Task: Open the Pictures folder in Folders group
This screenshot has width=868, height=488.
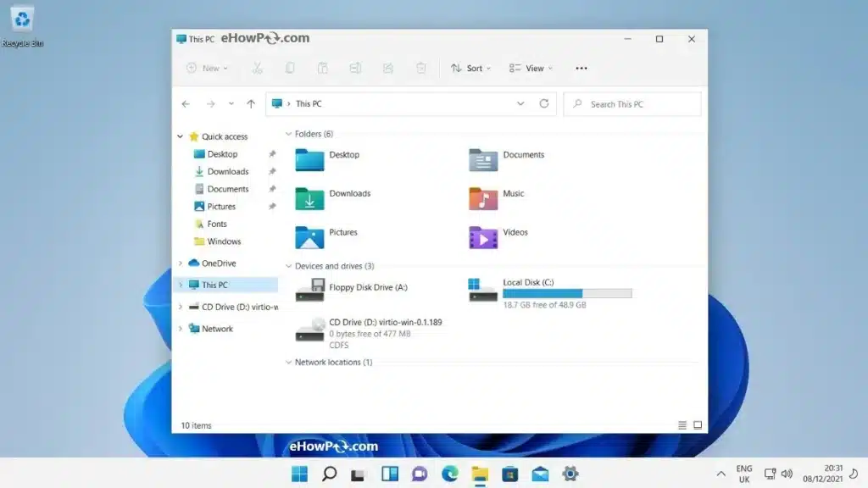Action: (326, 237)
